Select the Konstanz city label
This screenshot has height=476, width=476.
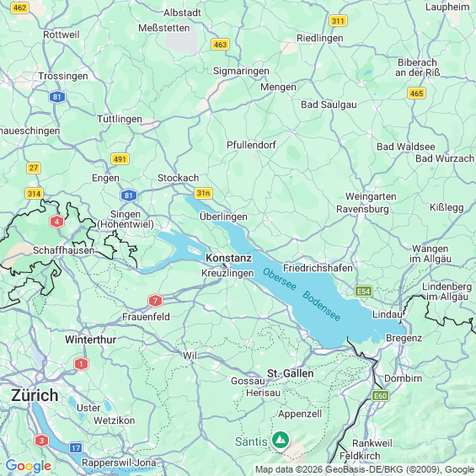[229, 258]
